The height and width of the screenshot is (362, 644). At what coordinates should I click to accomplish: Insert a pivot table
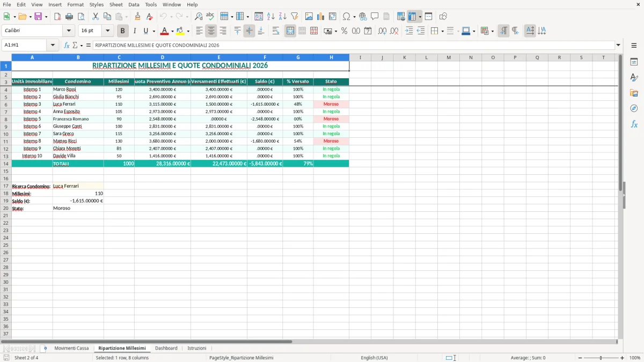click(x=332, y=17)
